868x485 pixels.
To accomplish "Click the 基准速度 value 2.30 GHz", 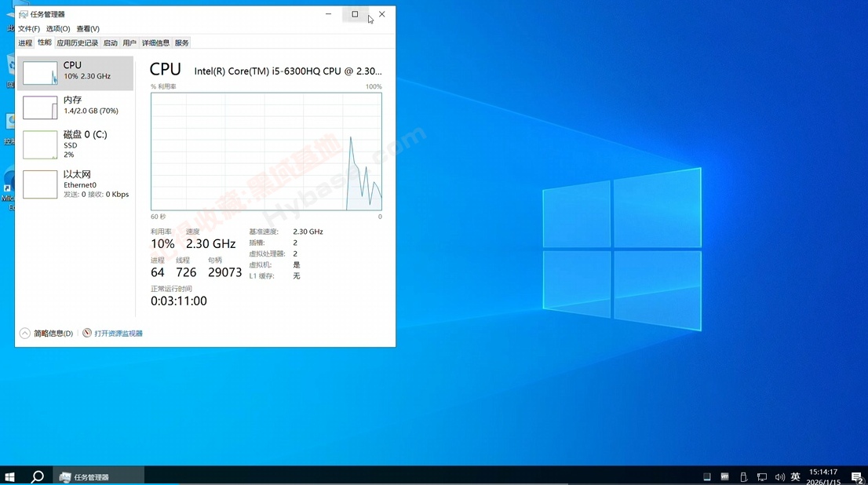I will tap(308, 232).
